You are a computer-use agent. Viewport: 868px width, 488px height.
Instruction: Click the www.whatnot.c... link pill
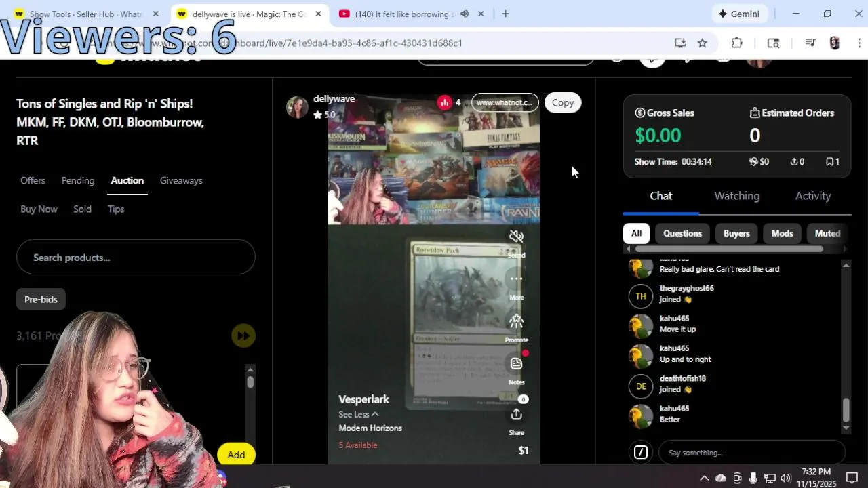point(505,102)
